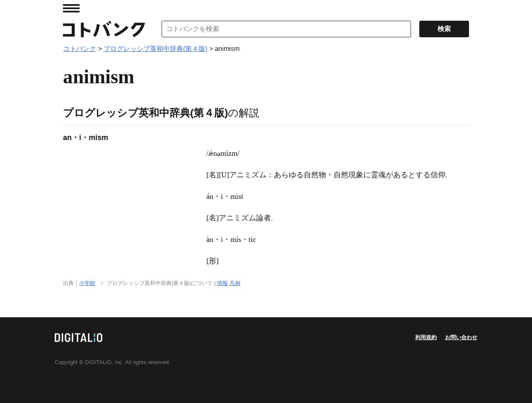Open the hamburger menu icon
The image size is (532, 403).
[x=71, y=8]
